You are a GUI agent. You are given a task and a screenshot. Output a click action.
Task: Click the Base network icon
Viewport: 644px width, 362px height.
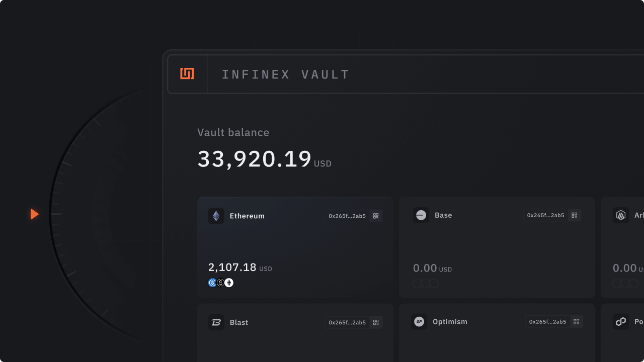(421, 215)
